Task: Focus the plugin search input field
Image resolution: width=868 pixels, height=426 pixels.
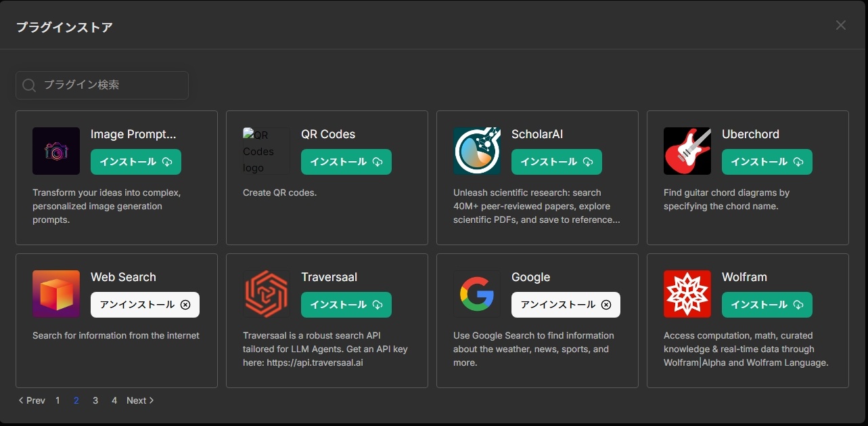Action: click(102, 85)
